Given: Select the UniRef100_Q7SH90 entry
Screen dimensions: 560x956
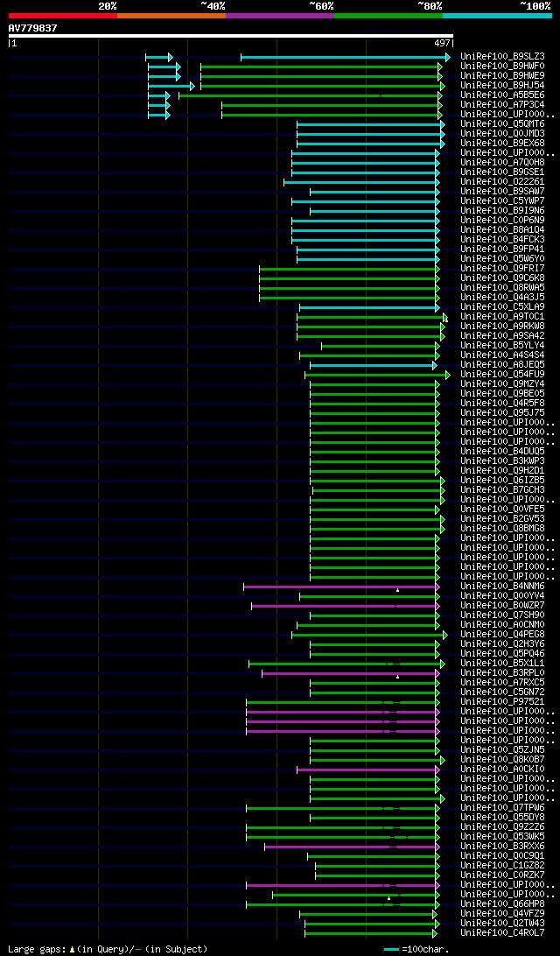Looking at the screenshot, I should [x=502, y=615].
